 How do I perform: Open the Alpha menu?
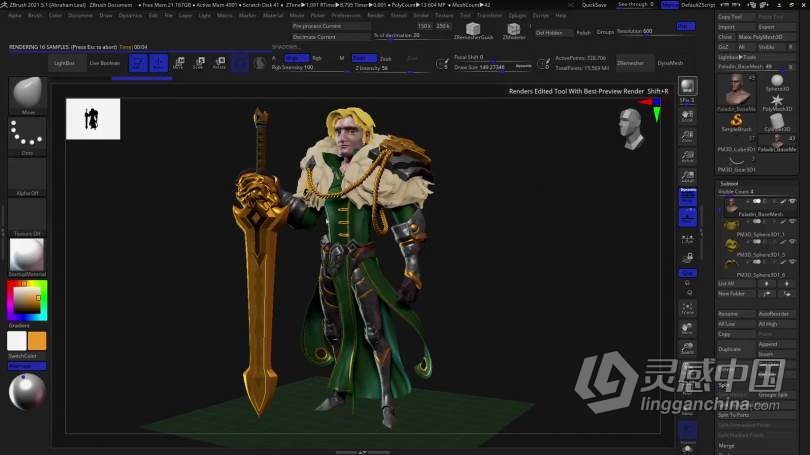(x=14, y=15)
